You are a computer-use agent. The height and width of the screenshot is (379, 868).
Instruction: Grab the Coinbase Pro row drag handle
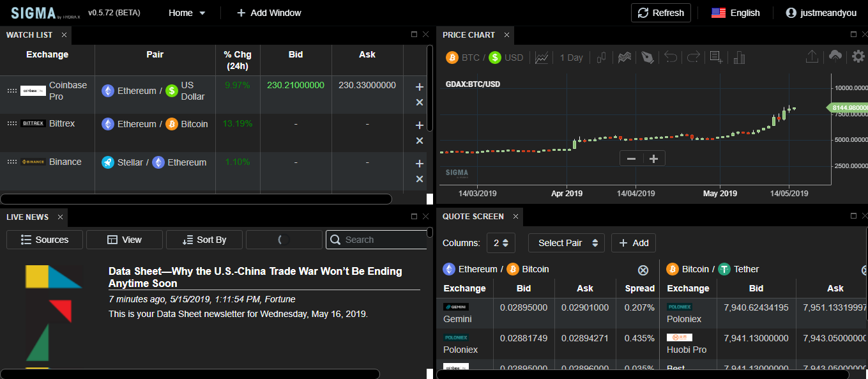click(11, 91)
